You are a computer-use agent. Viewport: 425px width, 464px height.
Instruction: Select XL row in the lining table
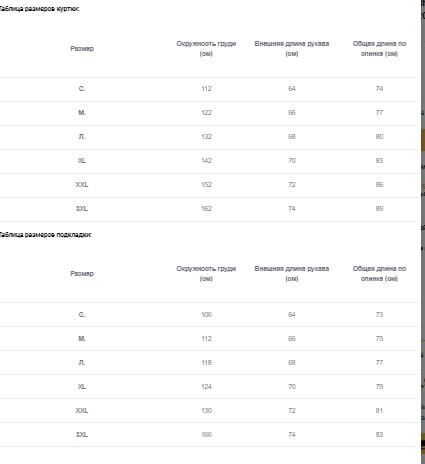pyautogui.click(x=208, y=387)
